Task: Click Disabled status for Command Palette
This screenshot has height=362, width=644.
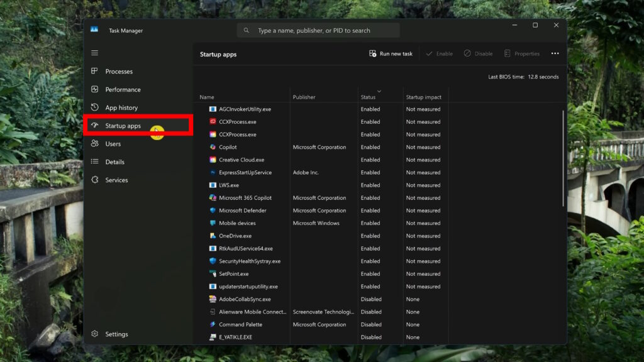Action: 371,325
